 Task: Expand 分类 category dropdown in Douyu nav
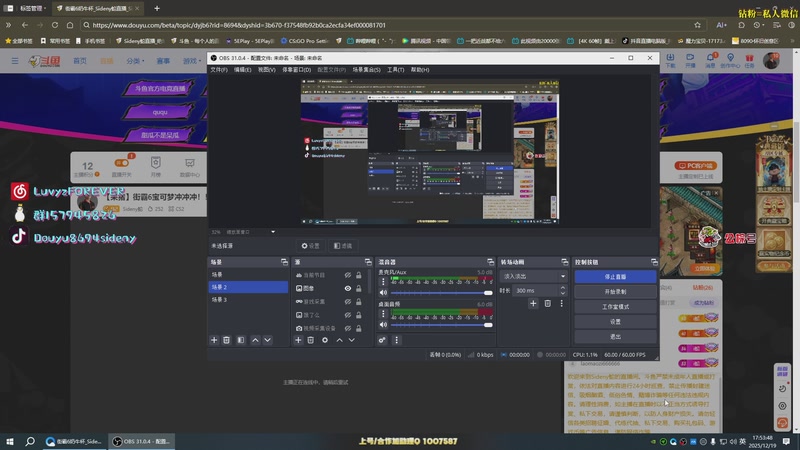[x=135, y=61]
